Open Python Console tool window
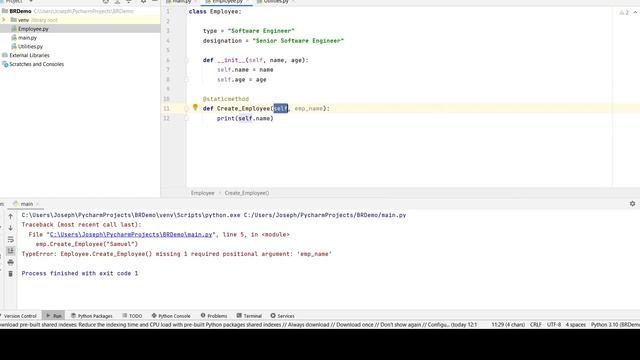Screen dimensions: 640x360 (x=171, y=316)
